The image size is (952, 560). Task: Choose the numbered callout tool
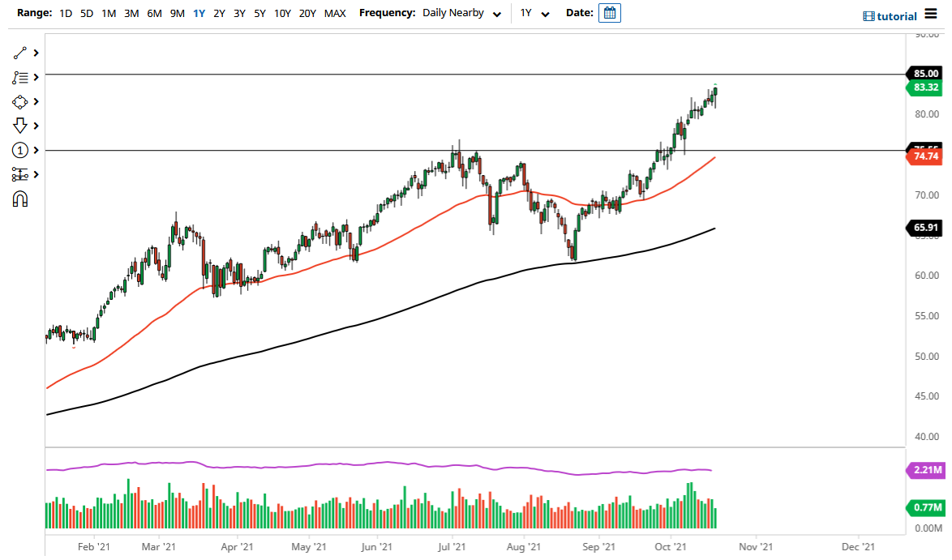coord(20,150)
